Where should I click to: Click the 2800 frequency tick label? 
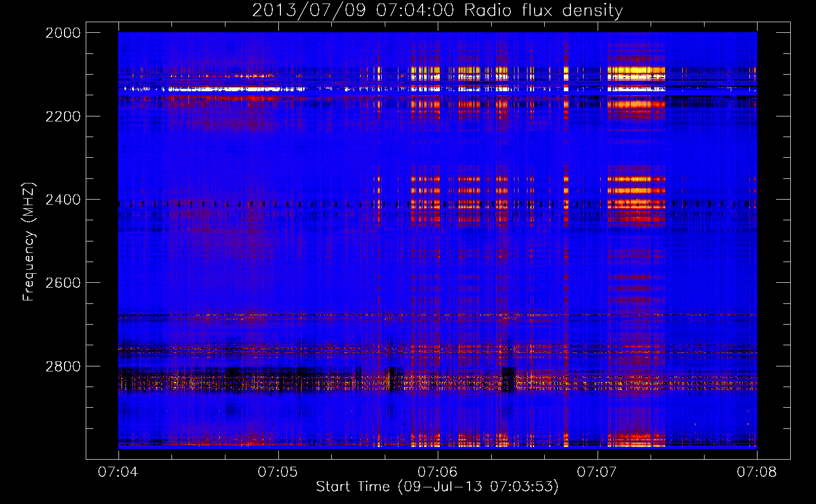[63, 366]
